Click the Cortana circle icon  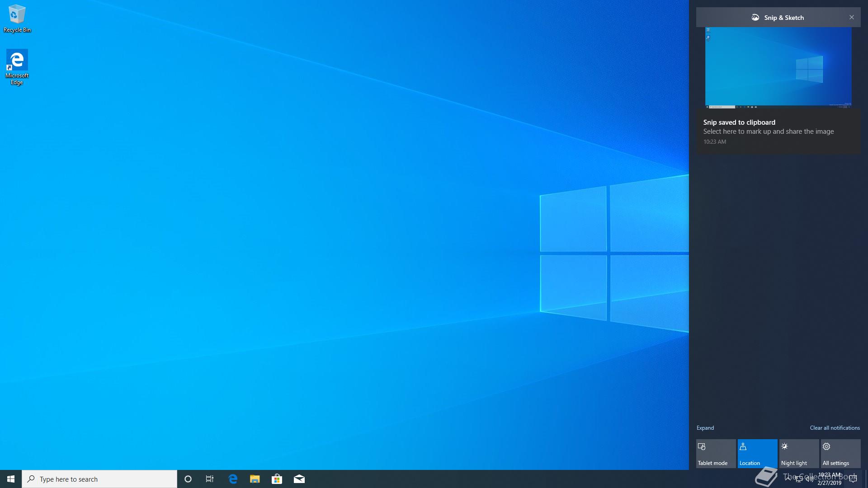188,479
